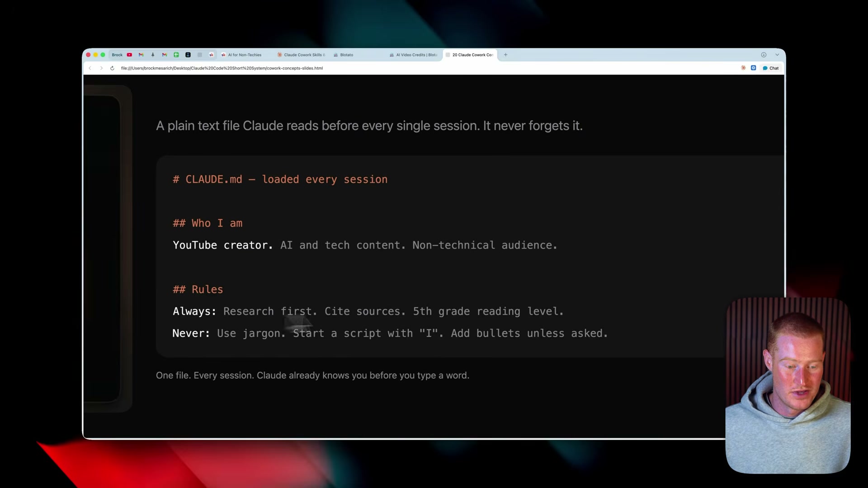Go back to previous page
868x488 pixels.
point(90,68)
